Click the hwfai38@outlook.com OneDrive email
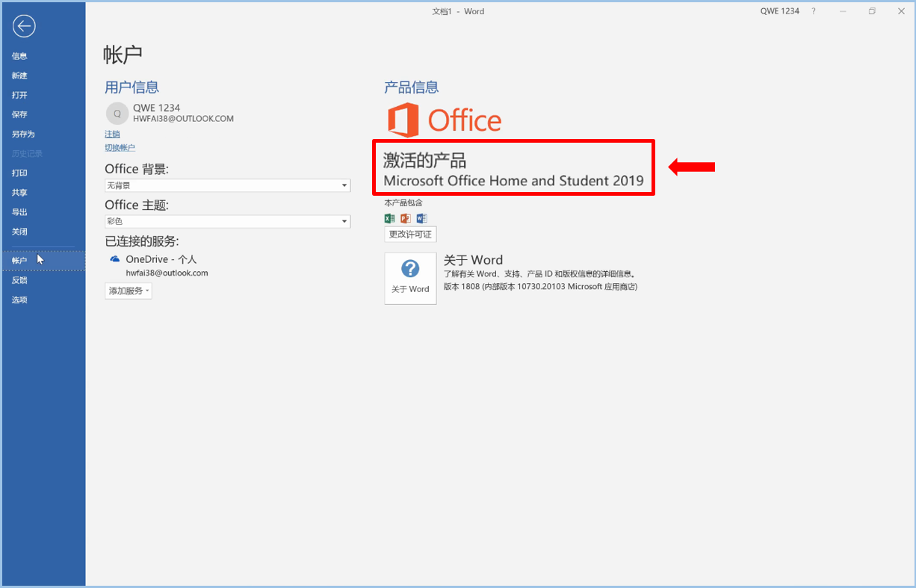 tap(167, 273)
